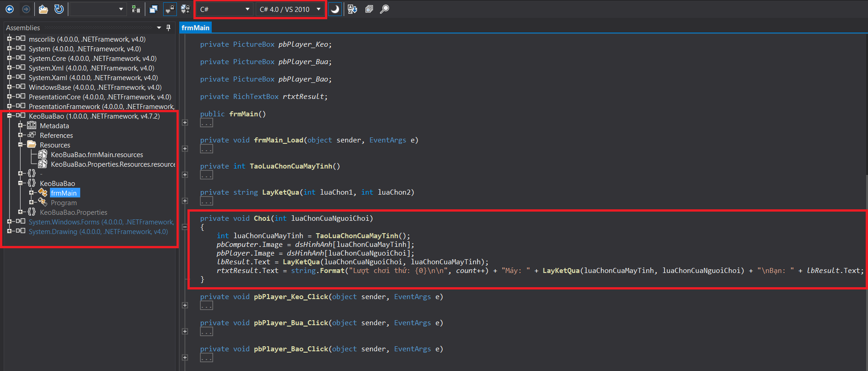
Task: Open search with the magnifier icon
Action: [385, 9]
